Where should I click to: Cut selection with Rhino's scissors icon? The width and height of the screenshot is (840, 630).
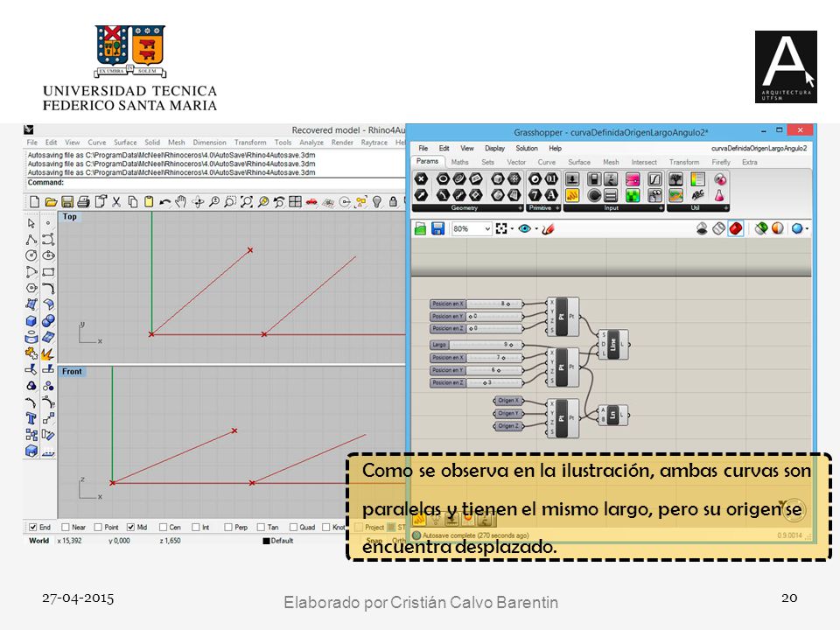pyautogui.click(x=116, y=202)
